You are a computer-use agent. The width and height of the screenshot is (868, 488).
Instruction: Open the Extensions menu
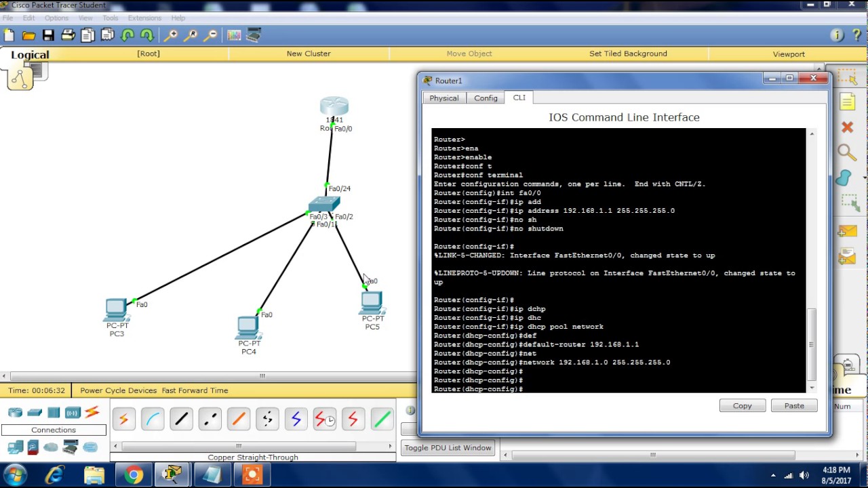coord(144,18)
